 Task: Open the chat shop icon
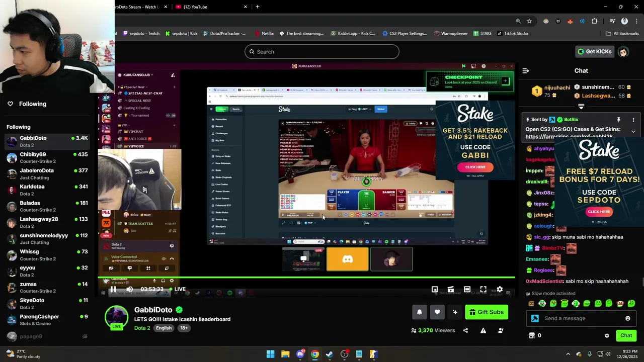531,335
